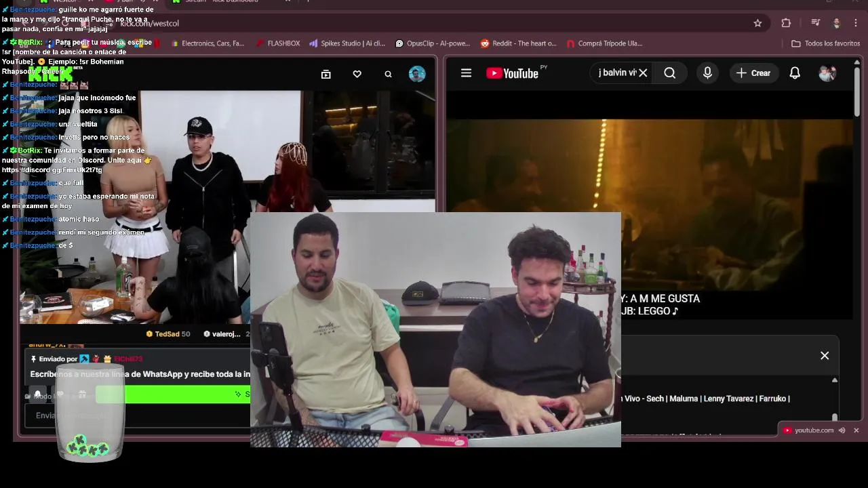Click pinned message sender ElChili73
This screenshot has width=868, height=488.
click(x=128, y=359)
